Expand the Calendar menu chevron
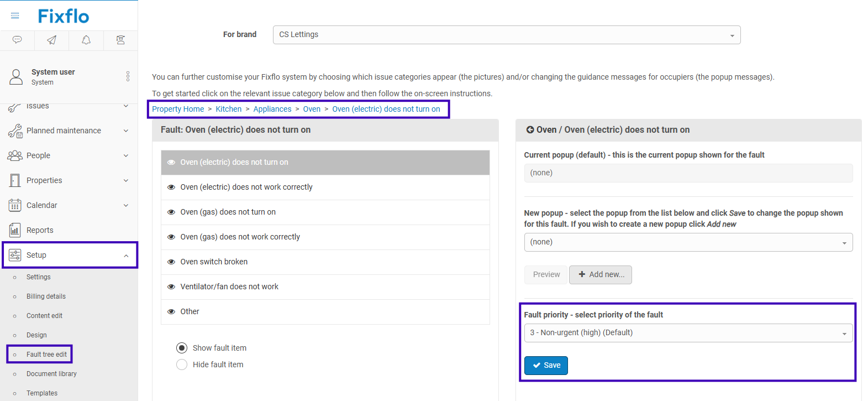Viewport: 868px width, 401px height. pos(126,205)
